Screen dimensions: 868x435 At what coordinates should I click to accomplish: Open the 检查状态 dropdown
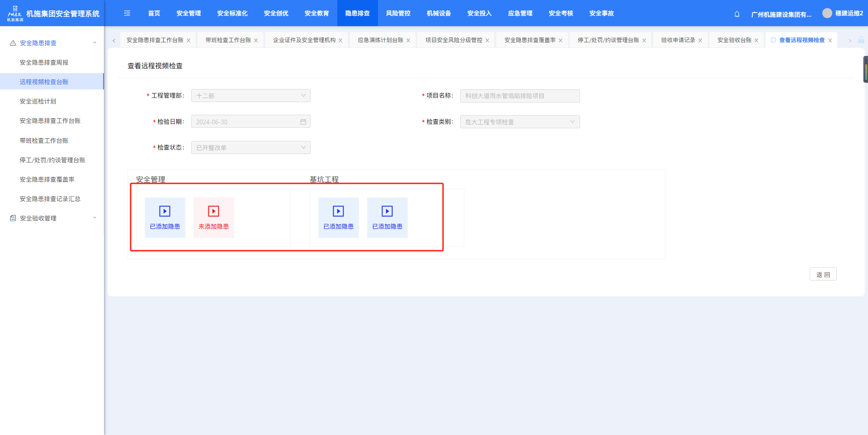pyautogui.click(x=250, y=148)
